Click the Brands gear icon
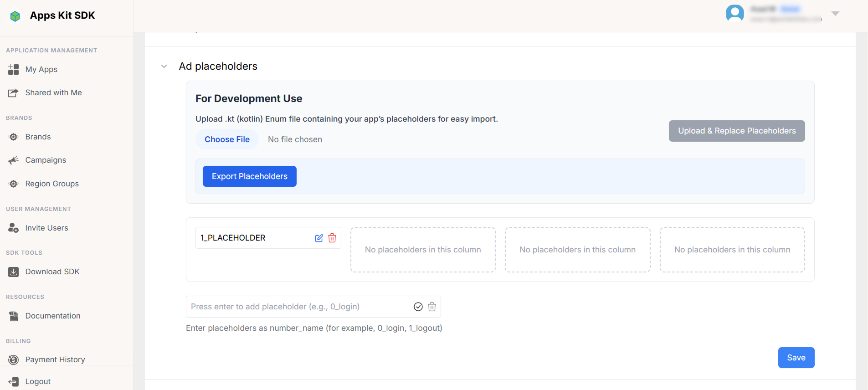868x390 pixels. pos(14,137)
